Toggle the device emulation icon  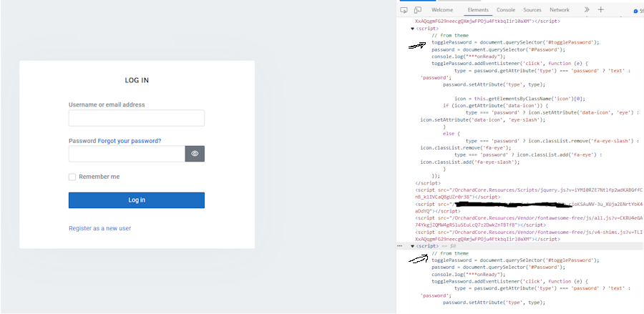pyautogui.click(x=418, y=10)
